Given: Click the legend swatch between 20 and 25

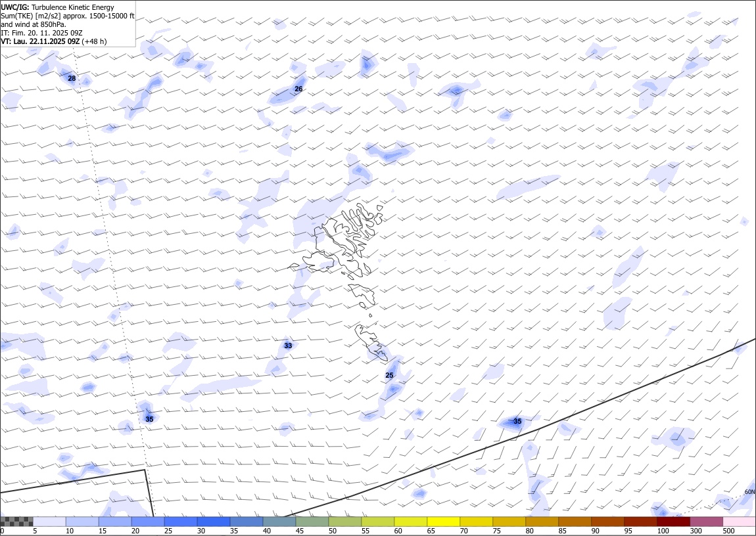Looking at the screenshot, I should click(148, 522).
